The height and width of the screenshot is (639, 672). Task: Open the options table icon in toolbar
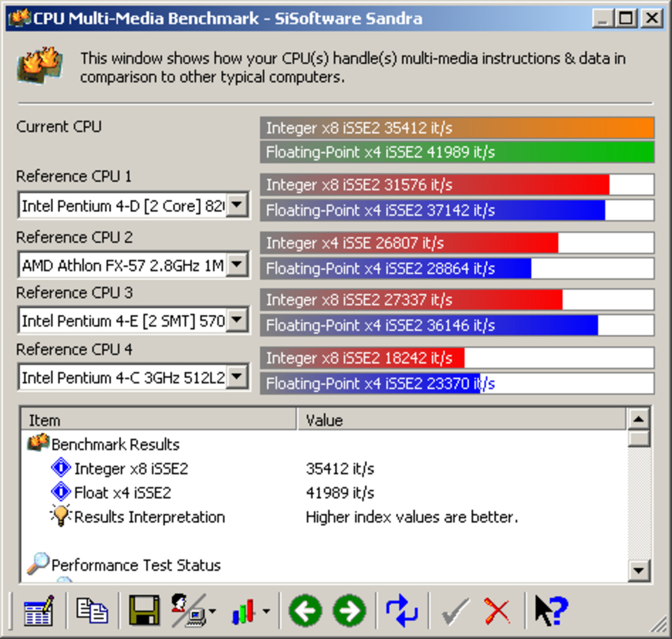(x=38, y=611)
